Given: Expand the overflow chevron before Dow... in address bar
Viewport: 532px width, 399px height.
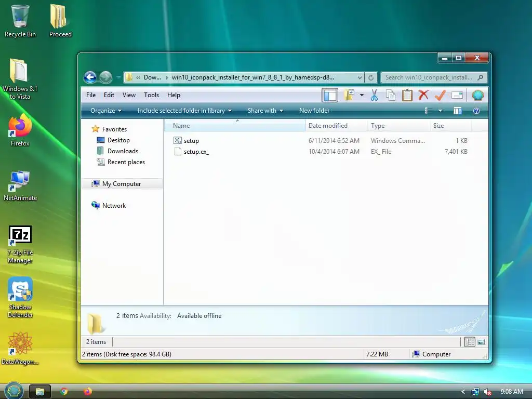Looking at the screenshot, I should click(138, 77).
